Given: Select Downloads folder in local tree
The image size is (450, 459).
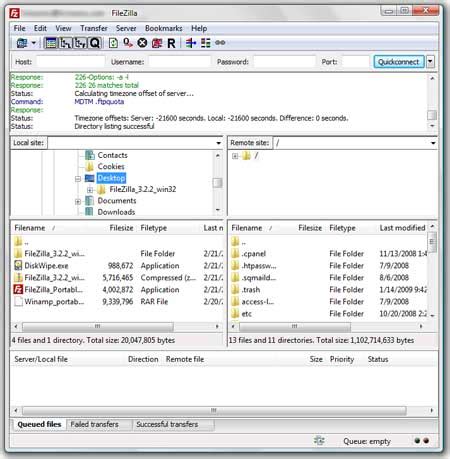Looking at the screenshot, I should [x=116, y=212].
